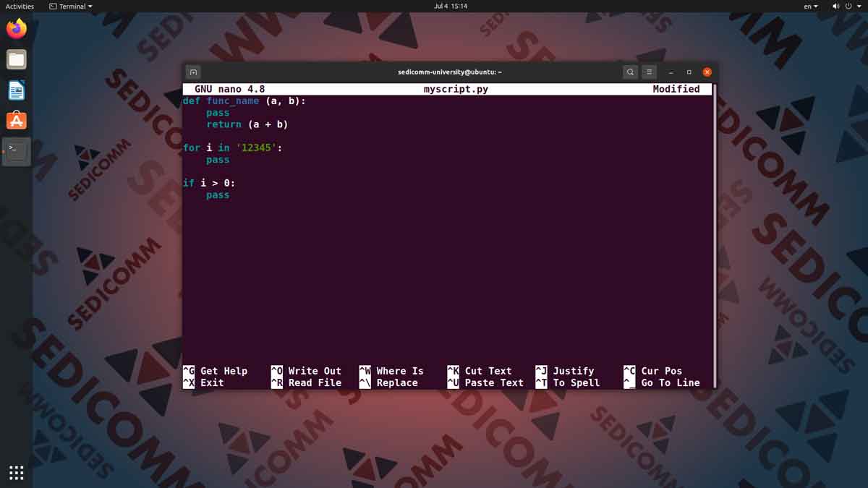Open LibreOffice Writer in the dock
The height and width of the screenshot is (488, 868).
point(16,90)
